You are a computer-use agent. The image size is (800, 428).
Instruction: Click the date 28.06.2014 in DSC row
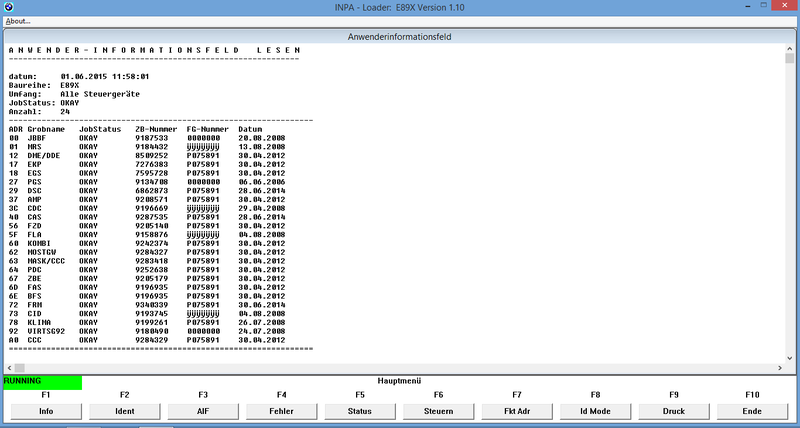pyautogui.click(x=262, y=191)
